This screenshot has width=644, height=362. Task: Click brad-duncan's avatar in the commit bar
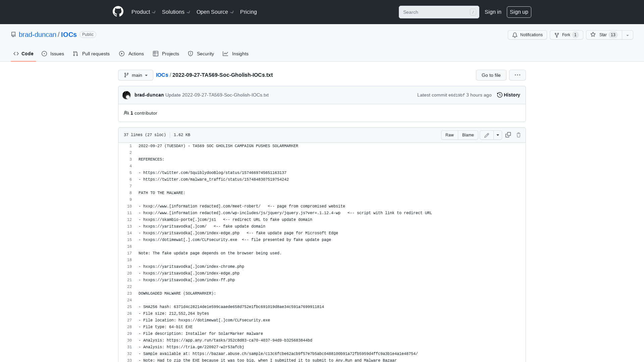click(126, 95)
